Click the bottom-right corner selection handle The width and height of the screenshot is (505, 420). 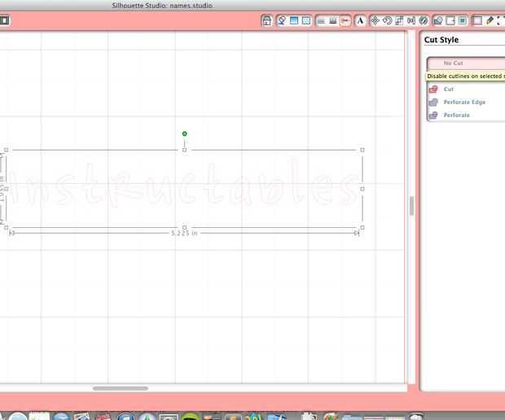362,228
